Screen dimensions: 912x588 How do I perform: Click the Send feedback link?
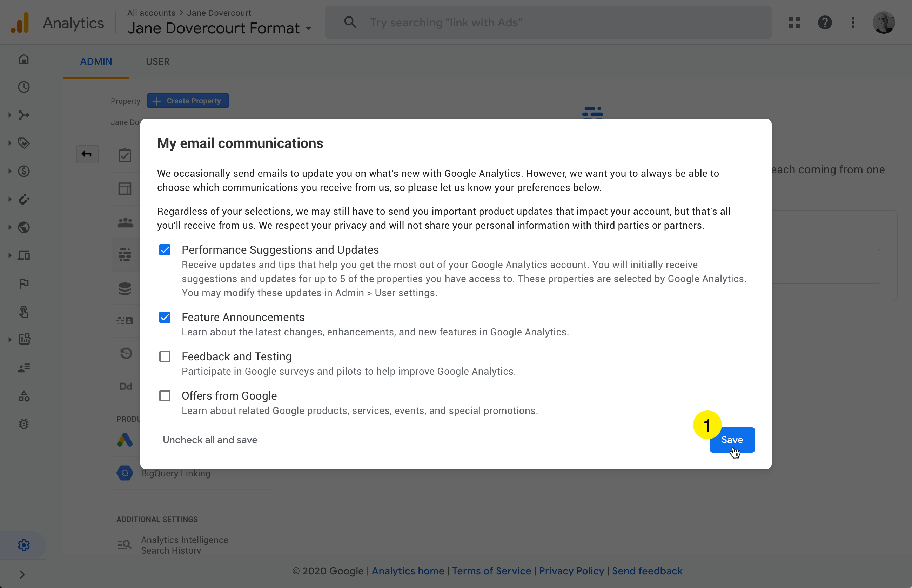(x=647, y=571)
